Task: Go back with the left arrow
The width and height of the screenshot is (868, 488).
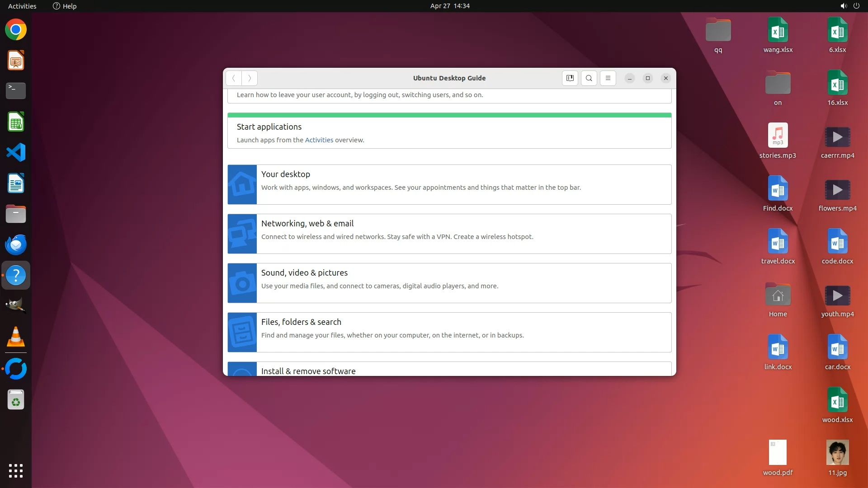Action: 234,78
